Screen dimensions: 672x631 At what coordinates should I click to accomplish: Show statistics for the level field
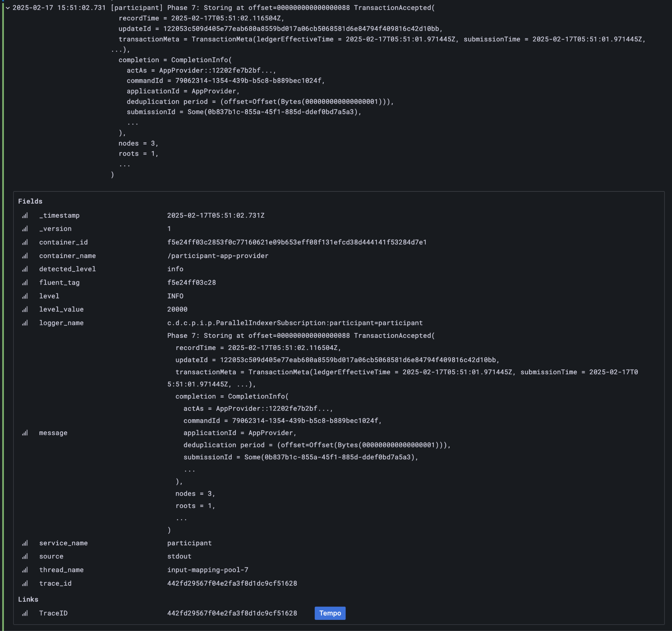25,296
